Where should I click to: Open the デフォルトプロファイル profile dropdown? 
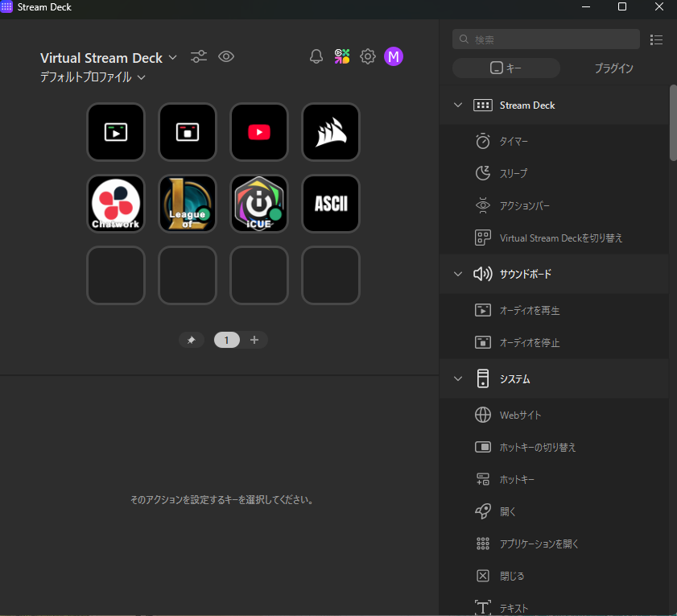[93, 77]
